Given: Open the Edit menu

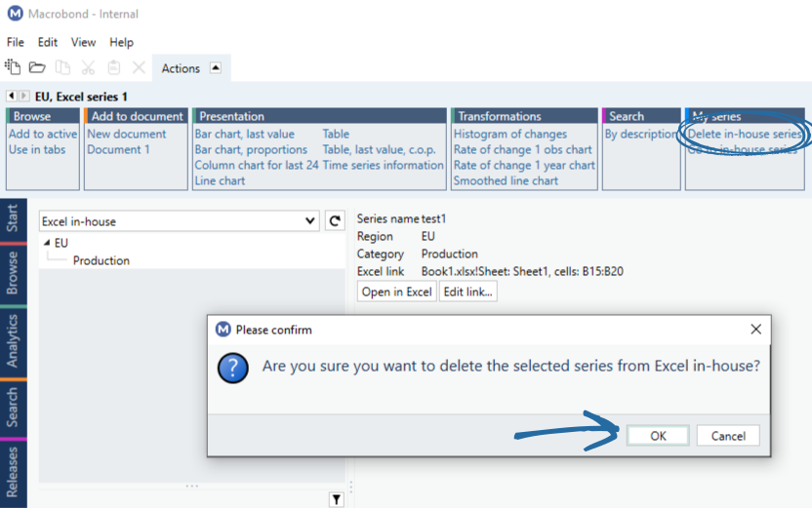Looking at the screenshot, I should (x=47, y=42).
